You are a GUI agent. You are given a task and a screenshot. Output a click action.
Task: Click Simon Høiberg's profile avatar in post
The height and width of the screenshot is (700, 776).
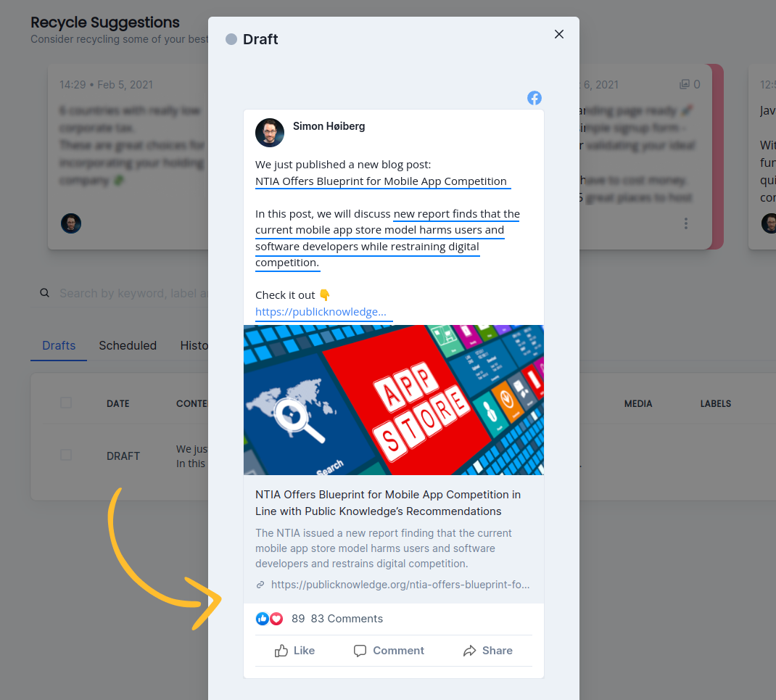pyautogui.click(x=270, y=133)
